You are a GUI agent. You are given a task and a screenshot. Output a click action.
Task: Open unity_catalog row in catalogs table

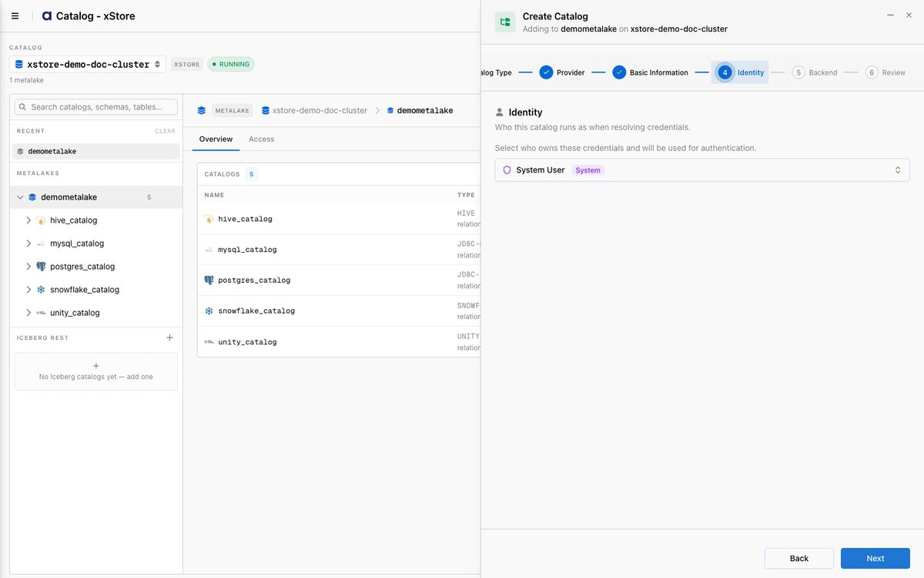(339, 341)
